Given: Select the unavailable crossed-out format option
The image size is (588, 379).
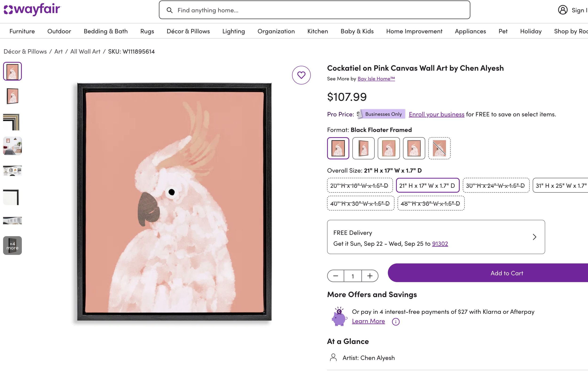Looking at the screenshot, I should click(x=439, y=148).
